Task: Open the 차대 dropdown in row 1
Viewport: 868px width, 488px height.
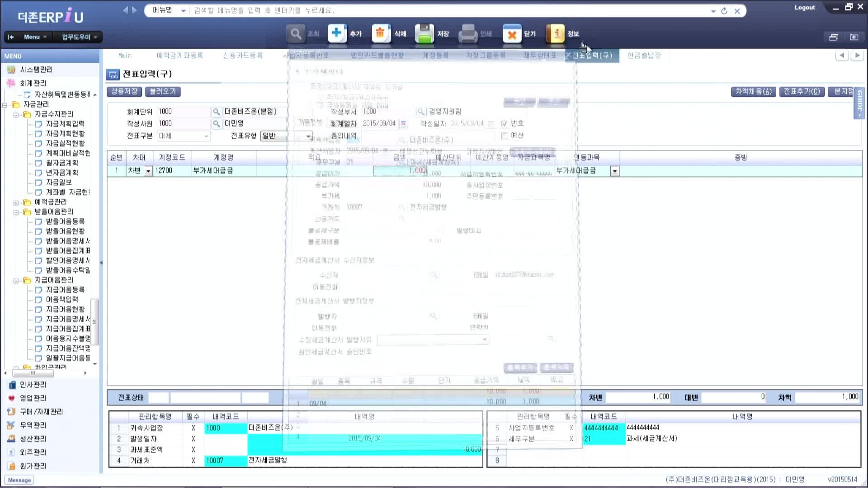Action: pos(148,171)
